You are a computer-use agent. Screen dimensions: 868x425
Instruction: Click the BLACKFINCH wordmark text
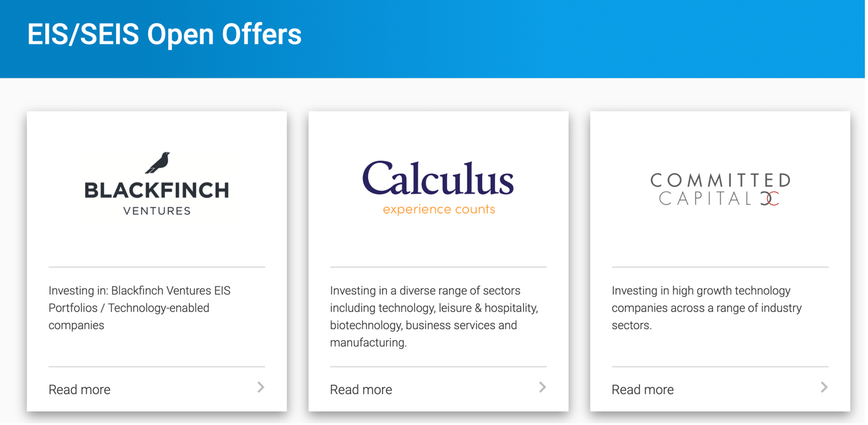click(x=157, y=190)
